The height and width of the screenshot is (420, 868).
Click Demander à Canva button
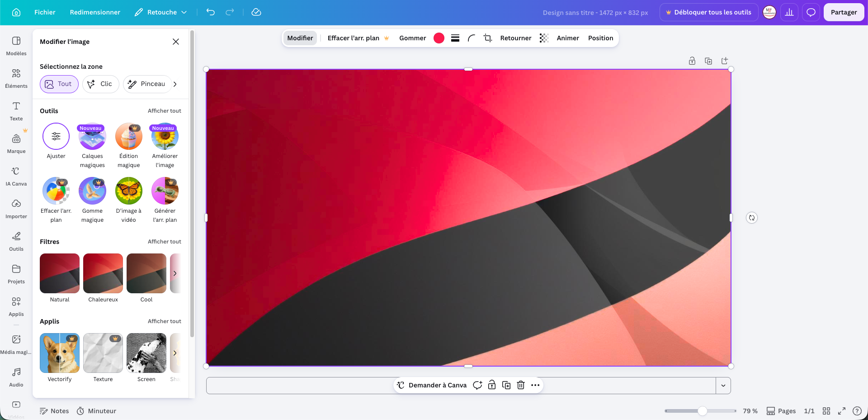tap(432, 385)
